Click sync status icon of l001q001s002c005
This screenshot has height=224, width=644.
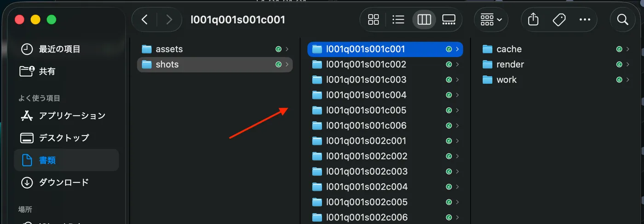448,202
